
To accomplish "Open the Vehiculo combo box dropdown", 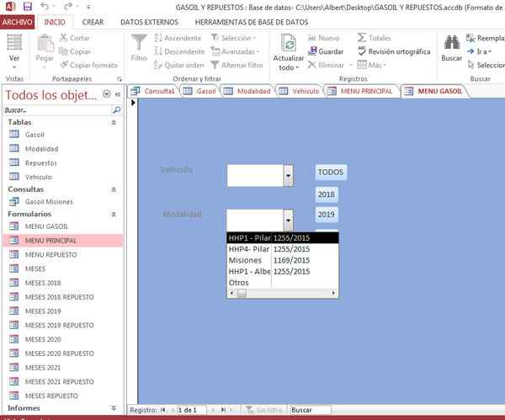I will pyautogui.click(x=288, y=176).
